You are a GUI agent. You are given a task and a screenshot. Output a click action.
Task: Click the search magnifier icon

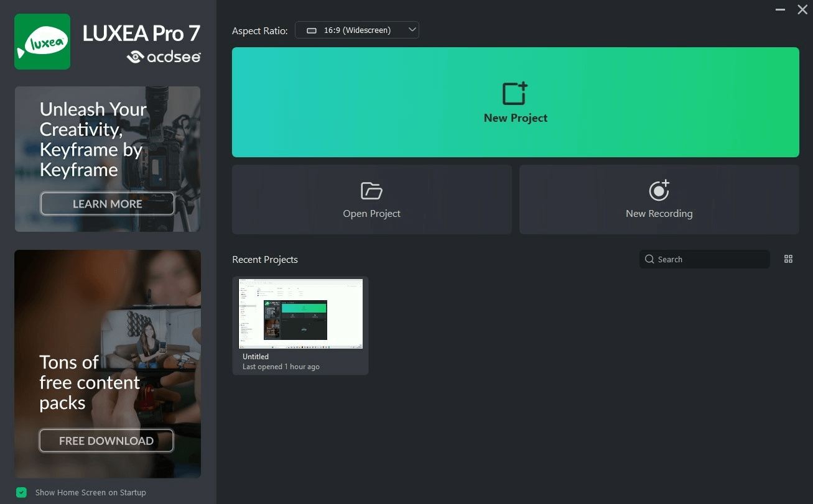tap(649, 259)
